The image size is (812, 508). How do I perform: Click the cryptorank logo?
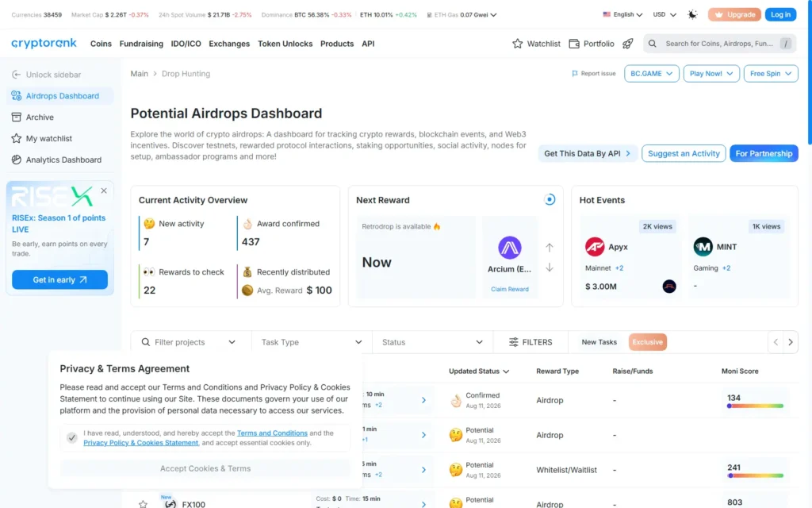[x=44, y=43]
